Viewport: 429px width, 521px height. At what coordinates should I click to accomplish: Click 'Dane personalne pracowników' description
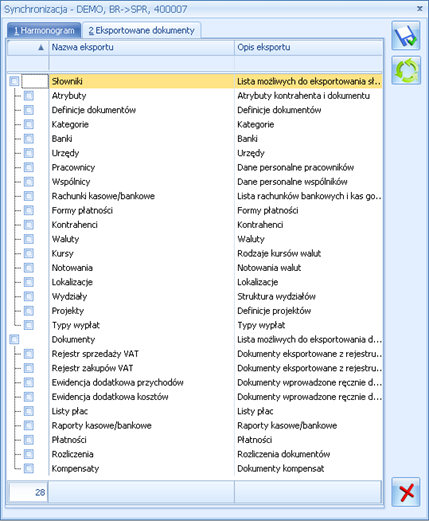[296, 167]
